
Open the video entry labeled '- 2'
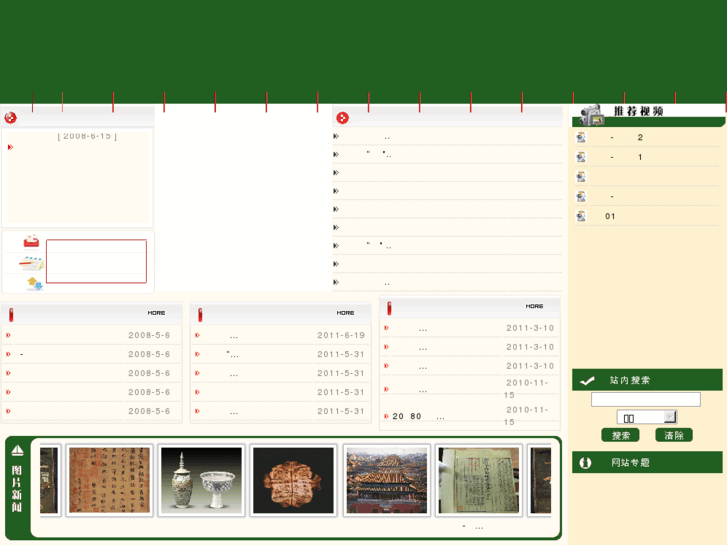626,137
